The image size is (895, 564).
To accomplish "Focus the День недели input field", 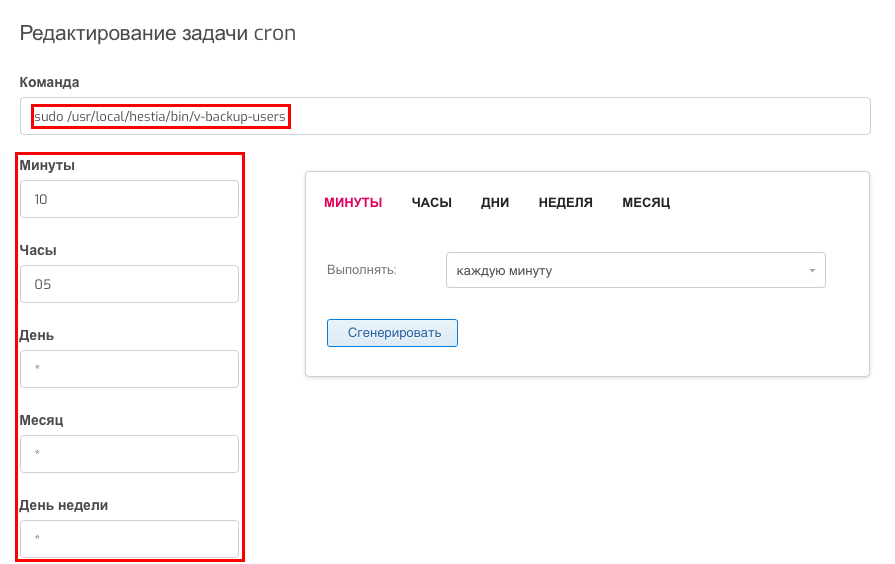I will click(x=129, y=539).
